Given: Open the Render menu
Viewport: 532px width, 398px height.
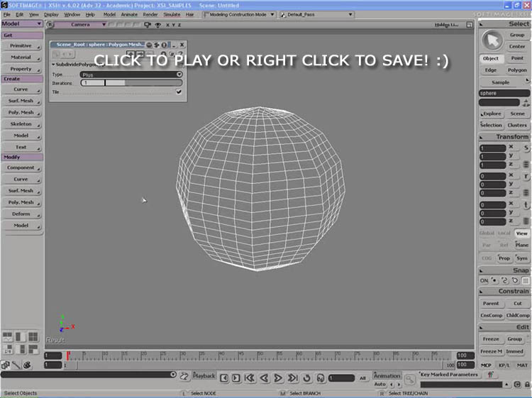Looking at the screenshot, I should (x=150, y=14).
